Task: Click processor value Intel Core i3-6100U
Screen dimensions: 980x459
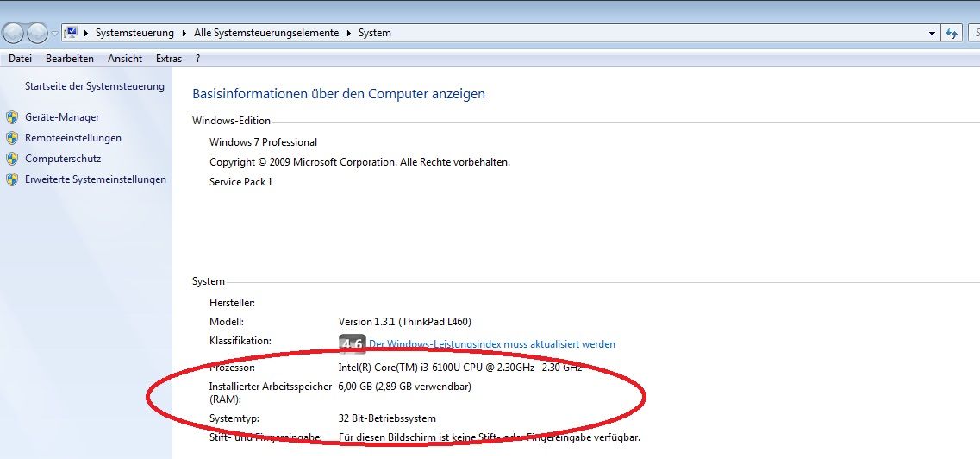Action: (x=460, y=368)
